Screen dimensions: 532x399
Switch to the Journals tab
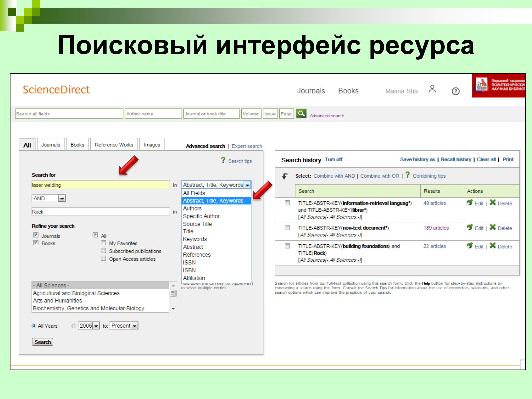(x=51, y=145)
